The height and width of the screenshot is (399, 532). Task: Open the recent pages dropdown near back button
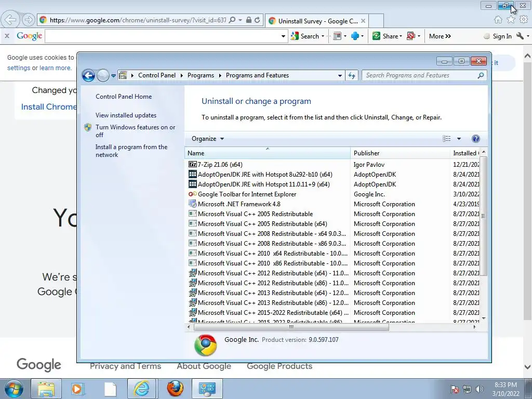[x=113, y=75]
